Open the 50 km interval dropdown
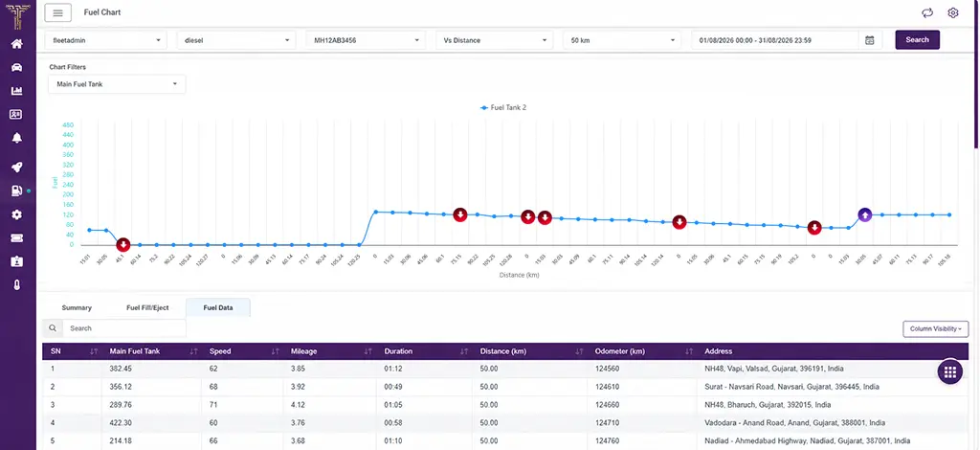This screenshot has width=980, height=450. pos(622,40)
